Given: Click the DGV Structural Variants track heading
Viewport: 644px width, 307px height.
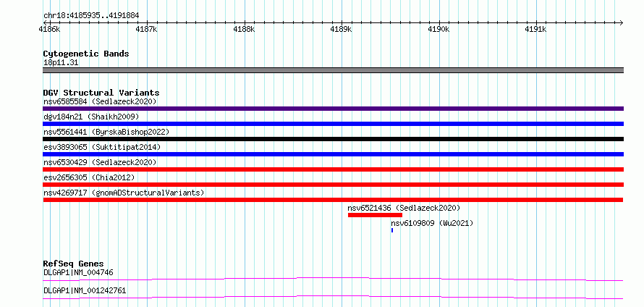Looking at the screenshot, I should point(101,93).
